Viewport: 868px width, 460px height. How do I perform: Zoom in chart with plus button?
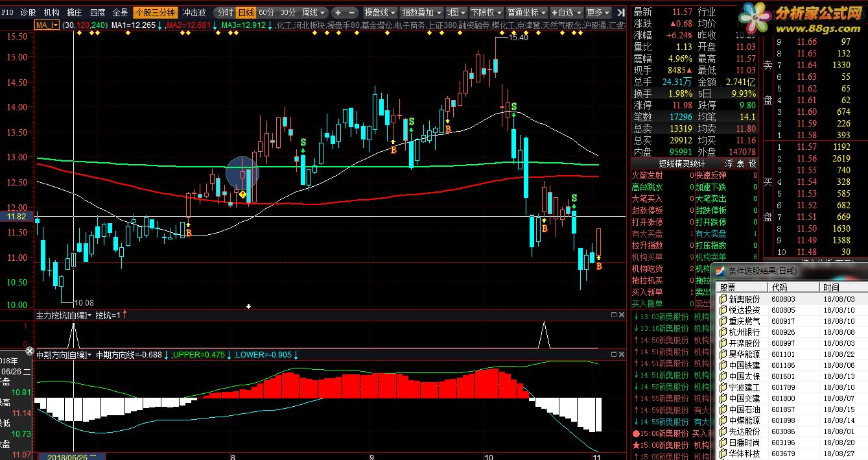338,12
